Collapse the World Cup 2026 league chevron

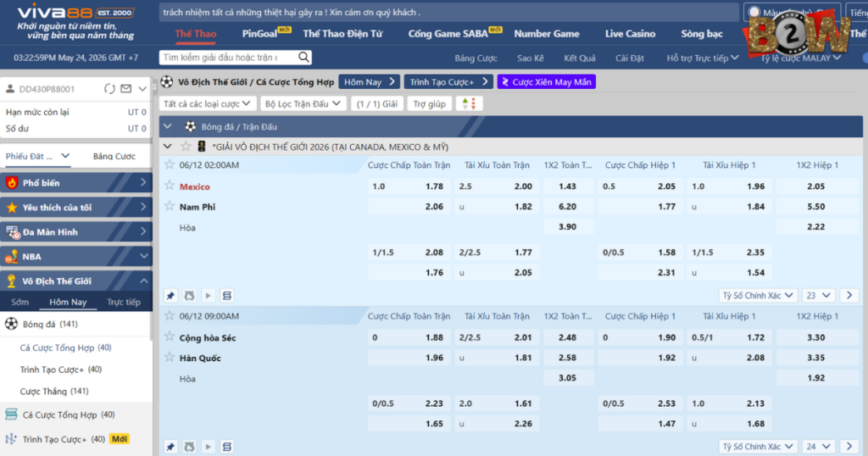click(168, 147)
